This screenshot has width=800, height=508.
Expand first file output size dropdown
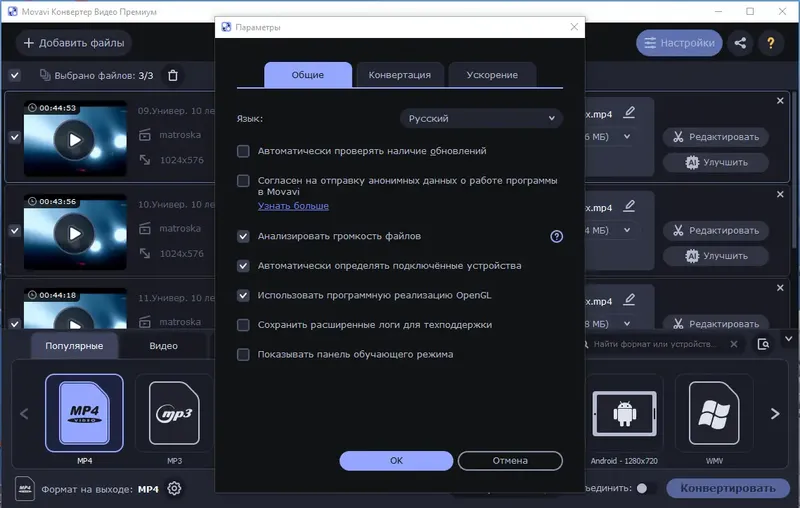point(627,137)
